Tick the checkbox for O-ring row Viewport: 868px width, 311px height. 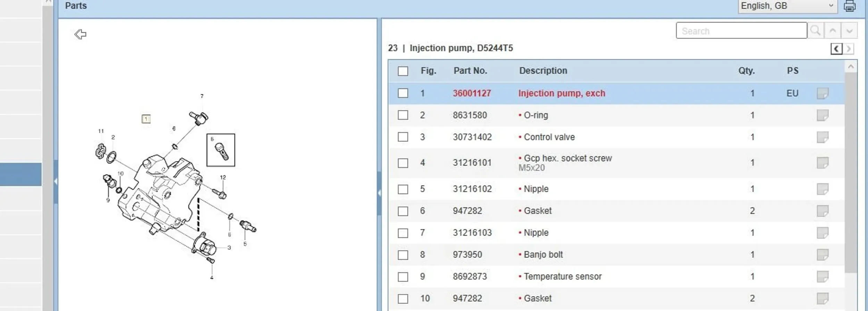pyautogui.click(x=403, y=115)
